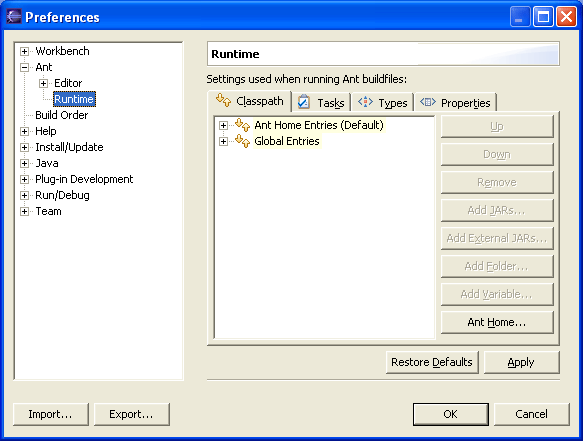
Task: Select Build Order in the tree
Action: (x=62, y=115)
